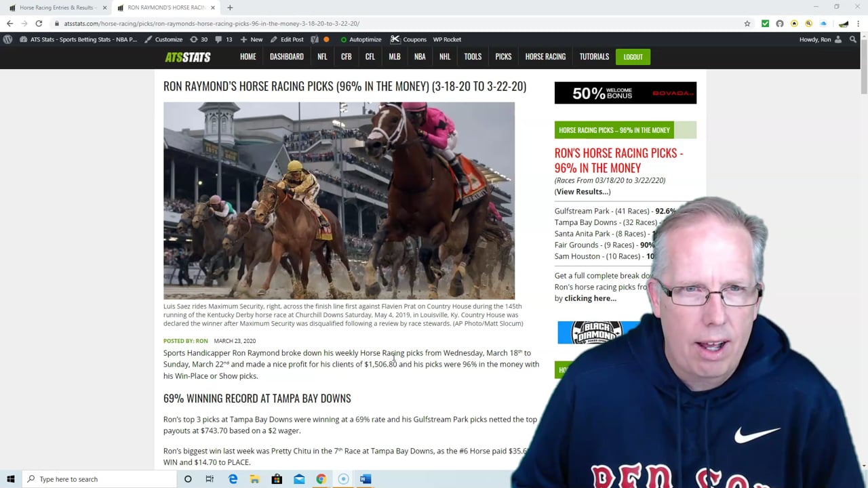Open WordPress Customize in admin bar
Screen dimensions: 868x488
click(163, 39)
